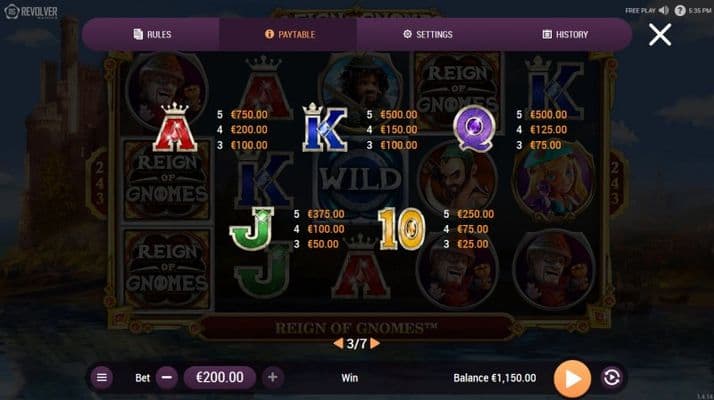The height and width of the screenshot is (400, 714).
Task: Click the red Ace symbol icon
Action: tap(175, 127)
